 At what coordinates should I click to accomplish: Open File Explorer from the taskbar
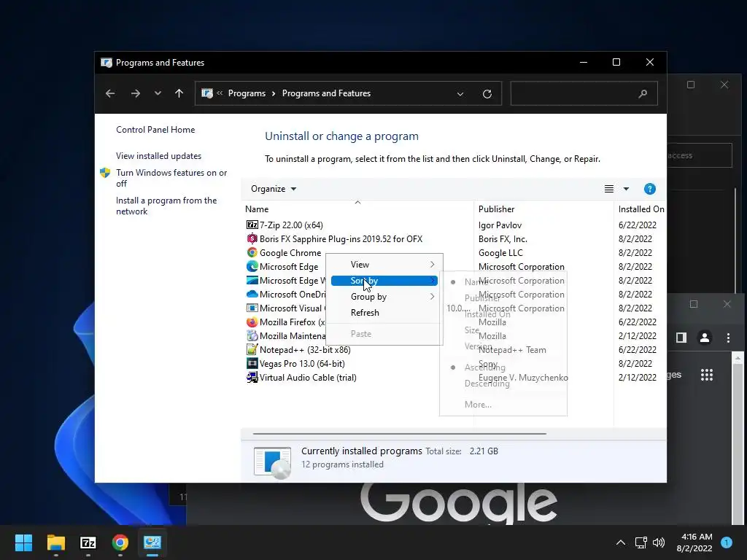click(55, 542)
